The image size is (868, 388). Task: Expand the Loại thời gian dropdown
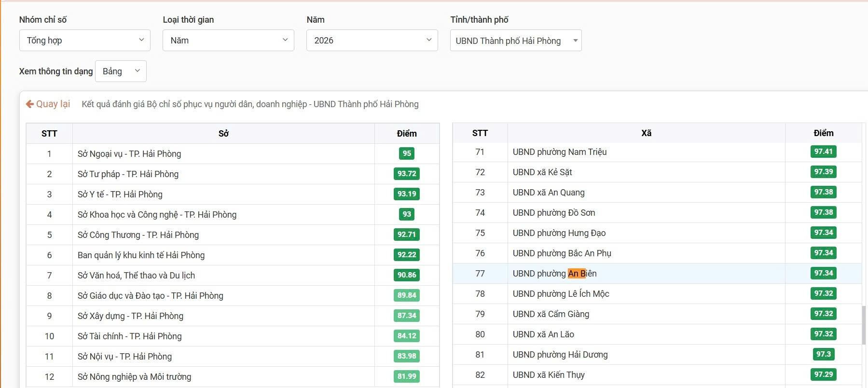coord(228,40)
